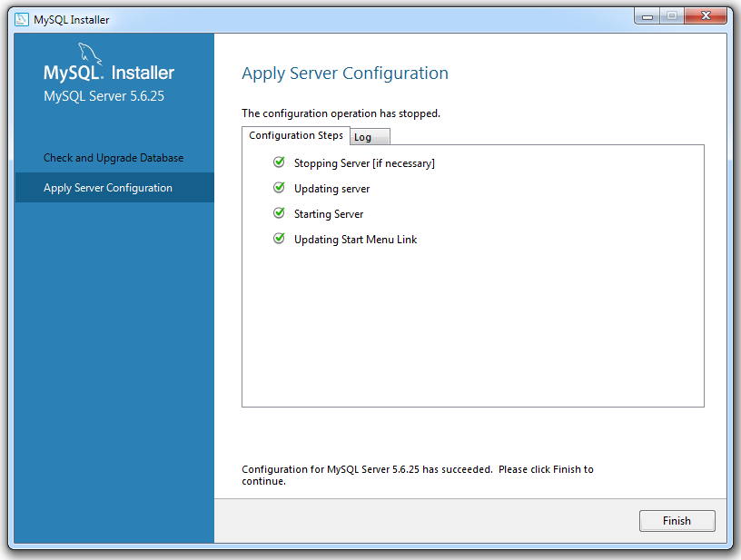Close the MySQL Installer window
Screen dimensions: 741x560
[x=705, y=16]
